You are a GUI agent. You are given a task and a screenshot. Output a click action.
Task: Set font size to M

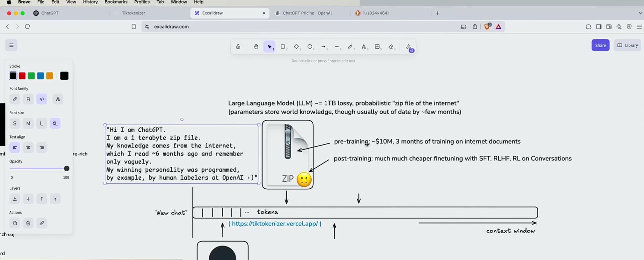pyautogui.click(x=28, y=123)
